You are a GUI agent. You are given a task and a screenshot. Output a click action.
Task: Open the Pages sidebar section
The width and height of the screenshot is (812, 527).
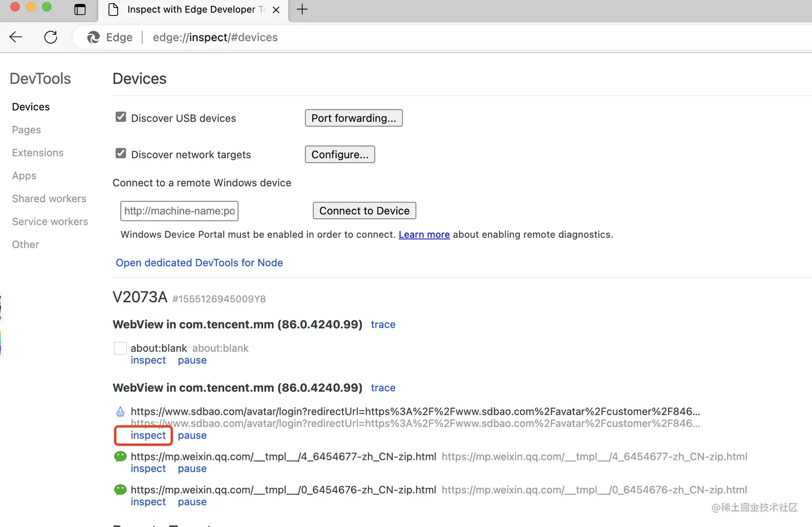point(26,130)
